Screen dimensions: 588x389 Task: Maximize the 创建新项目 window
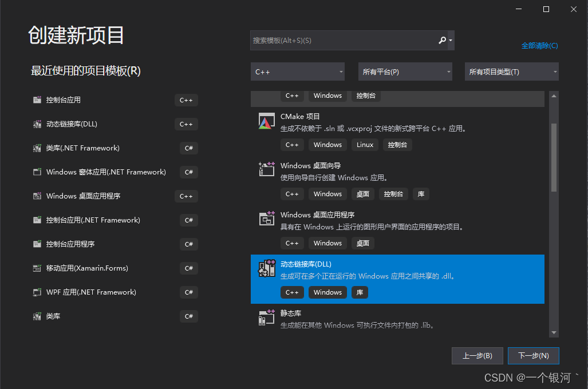(546, 9)
